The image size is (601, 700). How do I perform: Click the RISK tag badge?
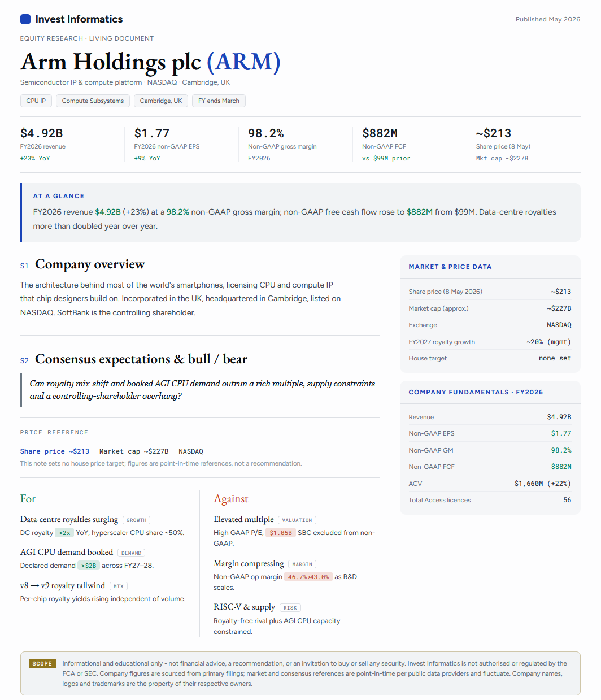[x=290, y=608]
